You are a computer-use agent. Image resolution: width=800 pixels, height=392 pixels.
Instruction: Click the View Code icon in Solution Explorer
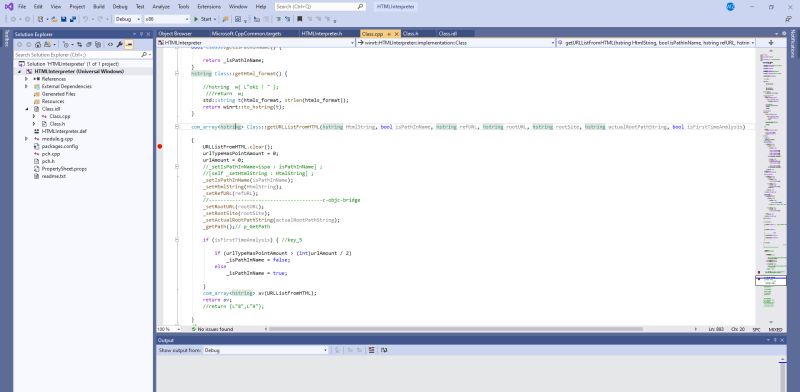click(x=110, y=44)
